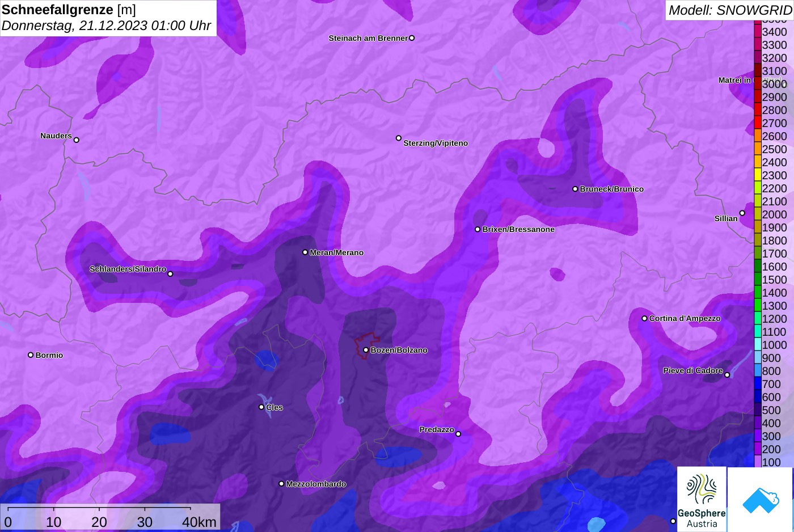Select the Bormio location dot

[31, 355]
